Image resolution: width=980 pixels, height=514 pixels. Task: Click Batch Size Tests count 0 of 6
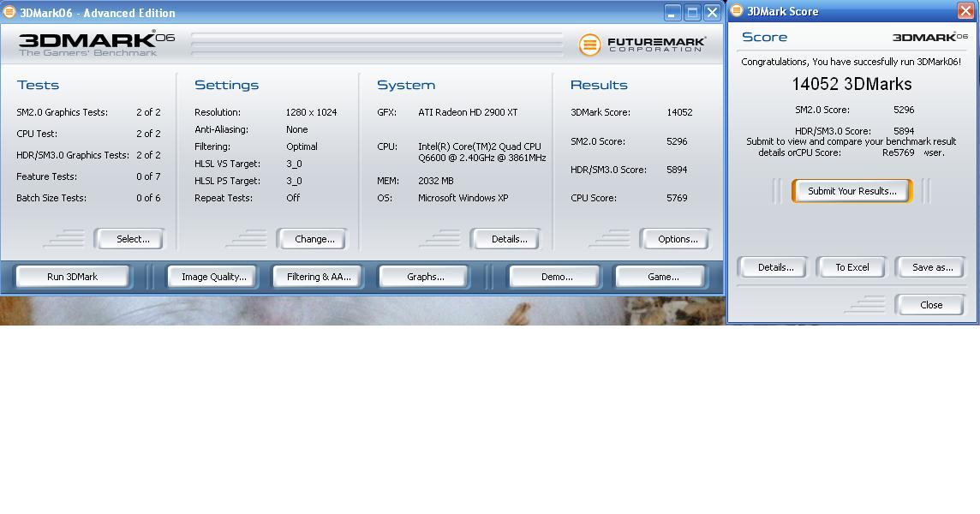point(148,198)
